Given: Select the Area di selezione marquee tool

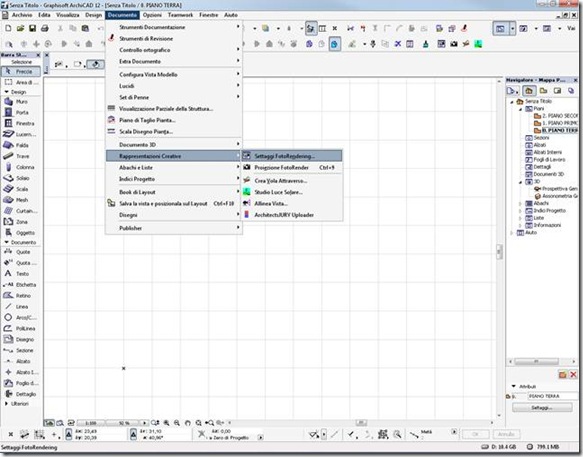Looking at the screenshot, I should (21, 82).
